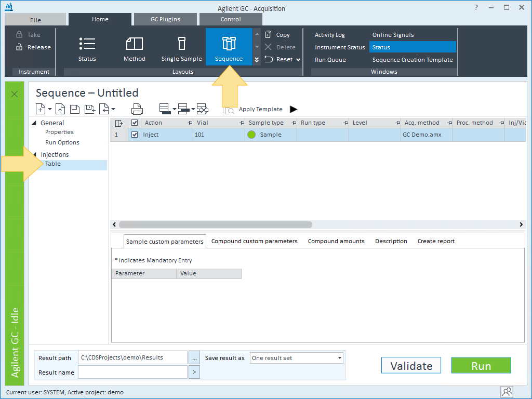Open the Save result as dropdown
Viewport: 532px width, 399px height.
click(339, 358)
